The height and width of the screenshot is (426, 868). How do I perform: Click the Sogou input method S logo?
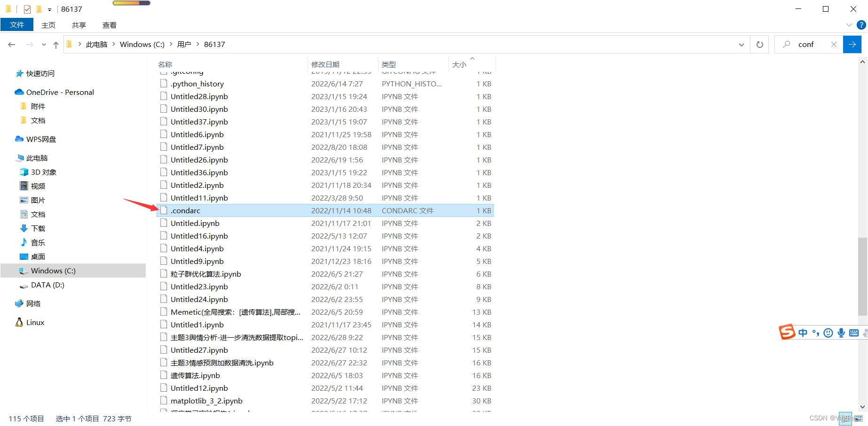pyautogui.click(x=787, y=332)
